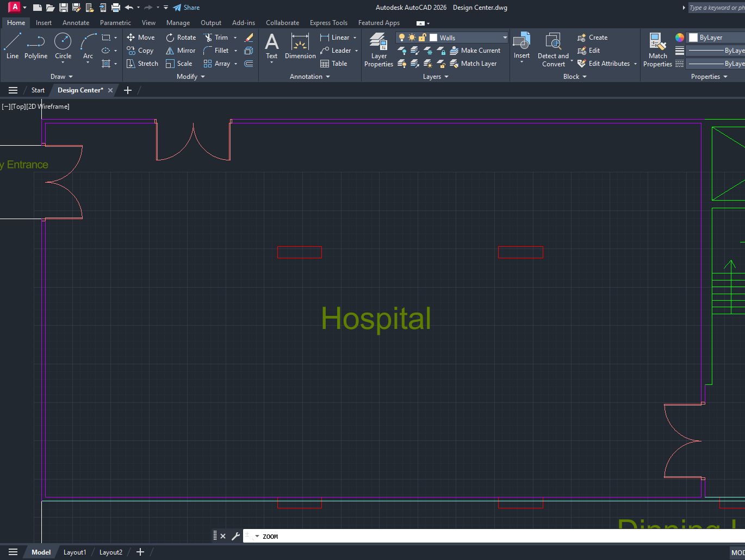Click the Dimension tool

(x=300, y=46)
